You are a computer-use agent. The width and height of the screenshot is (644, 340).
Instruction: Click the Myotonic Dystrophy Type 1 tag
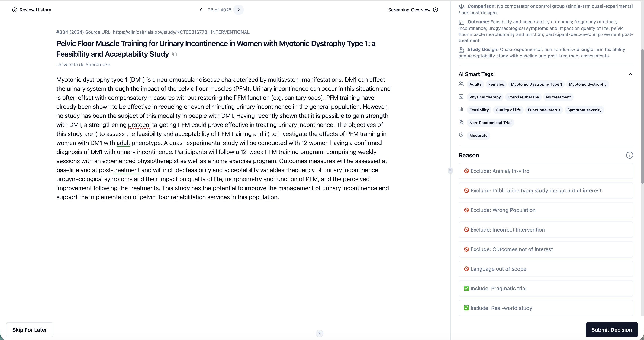[536, 84]
